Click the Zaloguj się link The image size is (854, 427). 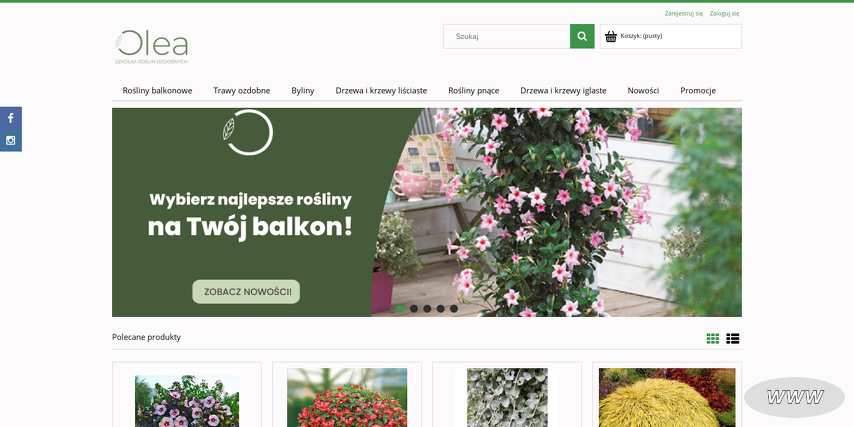(724, 14)
